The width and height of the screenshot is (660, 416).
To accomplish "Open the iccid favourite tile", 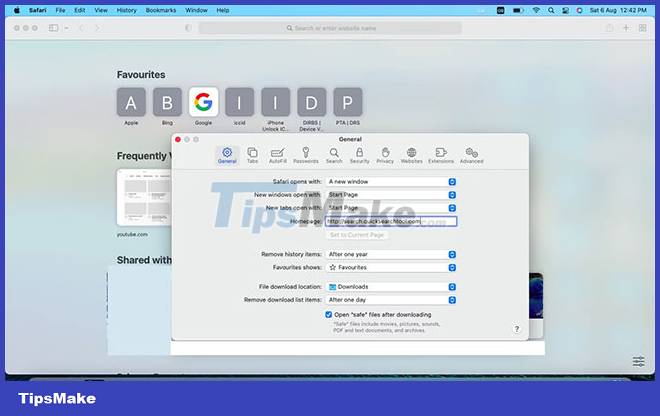I will click(240, 101).
